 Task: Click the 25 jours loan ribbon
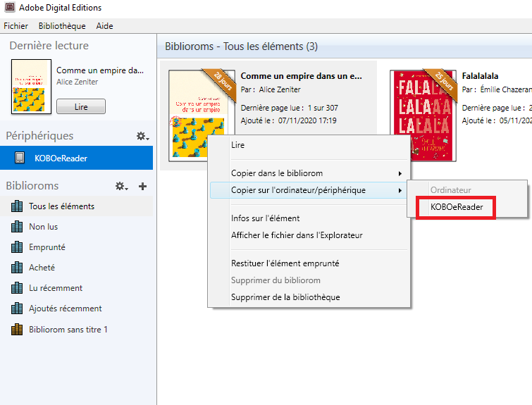tap(443, 83)
